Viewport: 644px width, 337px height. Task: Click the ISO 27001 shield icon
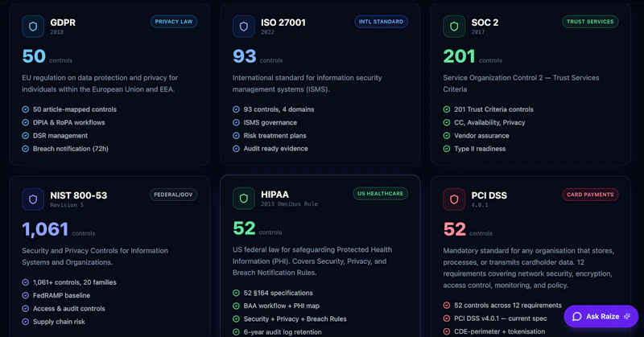244,27
